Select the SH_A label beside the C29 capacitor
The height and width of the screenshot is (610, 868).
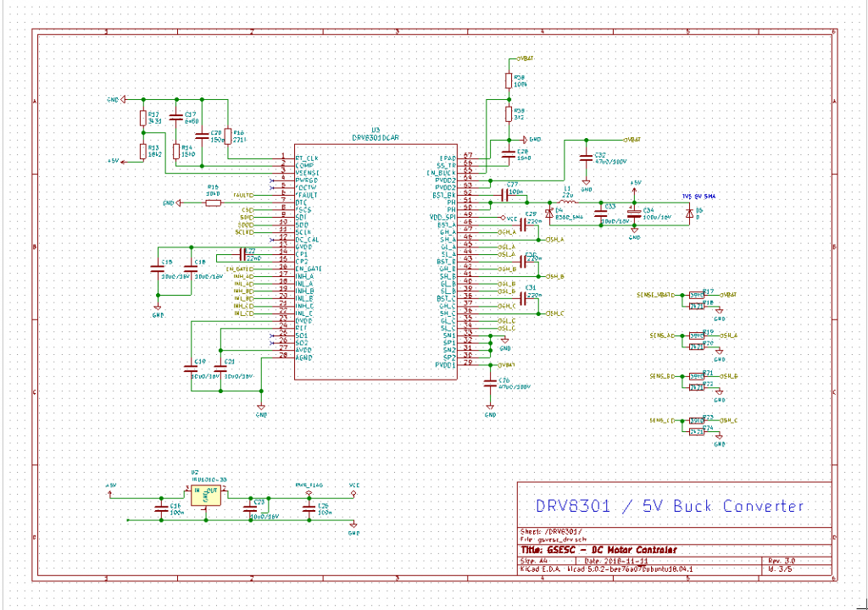(x=554, y=240)
